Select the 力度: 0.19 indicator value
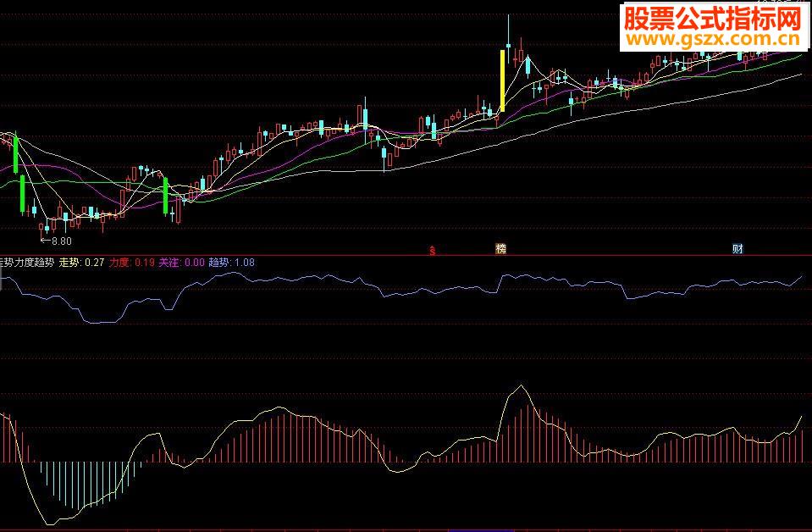The width and height of the screenshot is (812, 532). [x=132, y=262]
